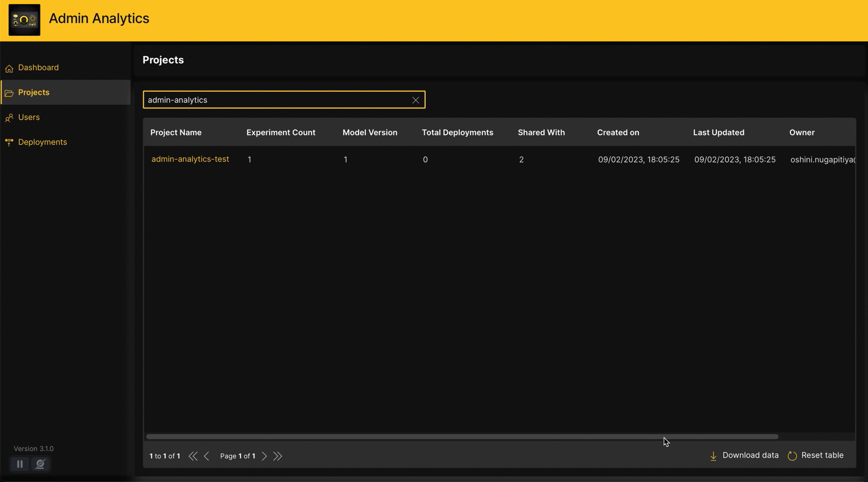Go to the next page arrow

[x=264, y=456]
